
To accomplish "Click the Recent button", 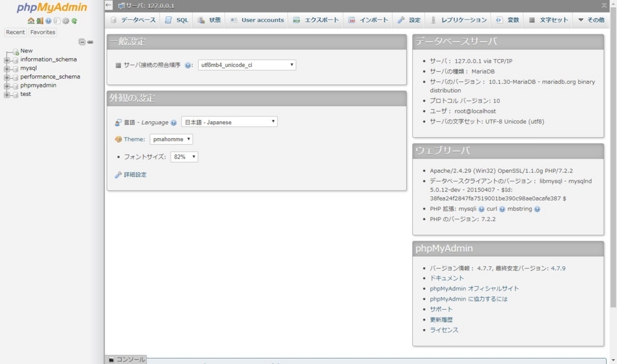I will [x=15, y=33].
